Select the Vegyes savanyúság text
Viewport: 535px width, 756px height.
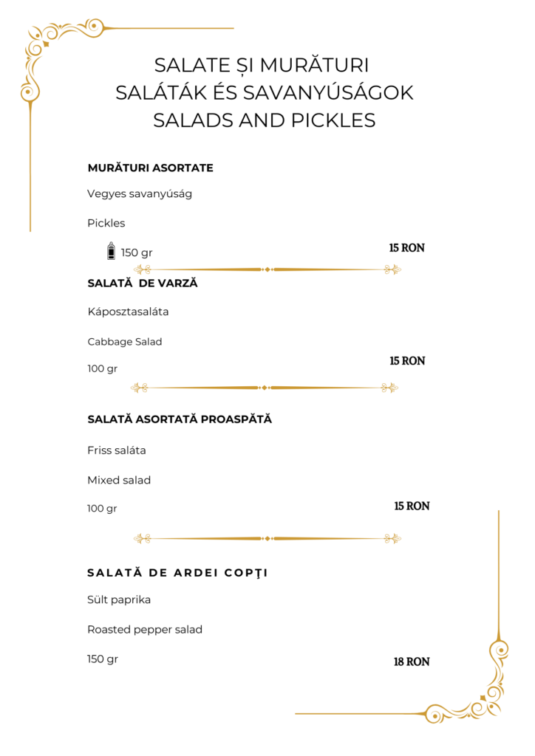tap(140, 194)
